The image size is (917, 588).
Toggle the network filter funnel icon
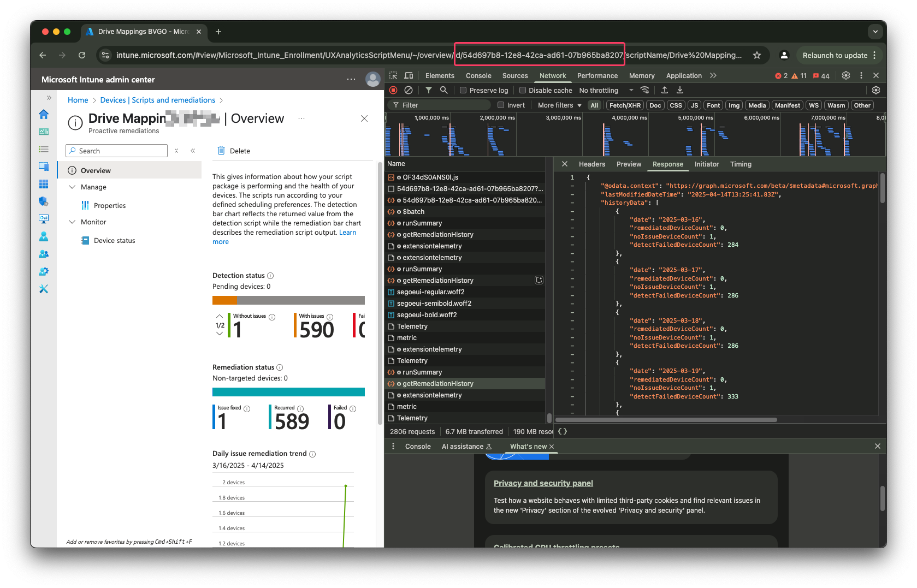tap(429, 90)
